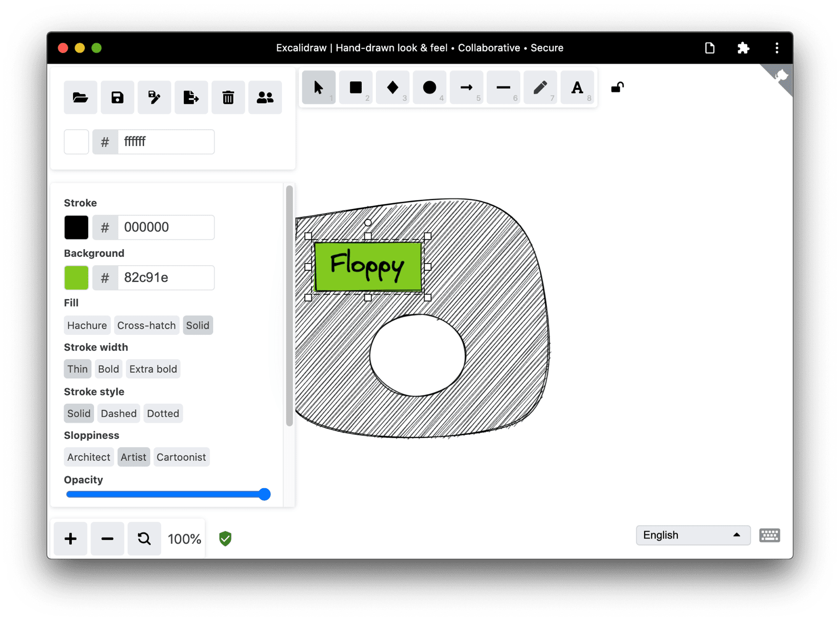Select the Diamond tool

pyautogui.click(x=392, y=87)
